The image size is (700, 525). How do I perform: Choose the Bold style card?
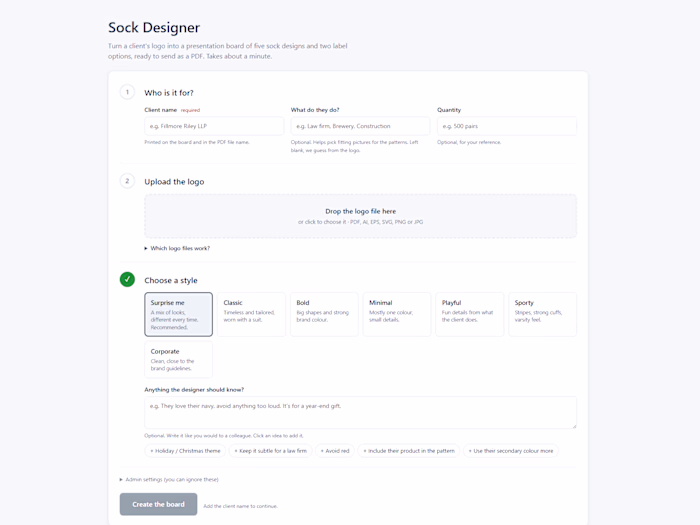tap(324, 314)
